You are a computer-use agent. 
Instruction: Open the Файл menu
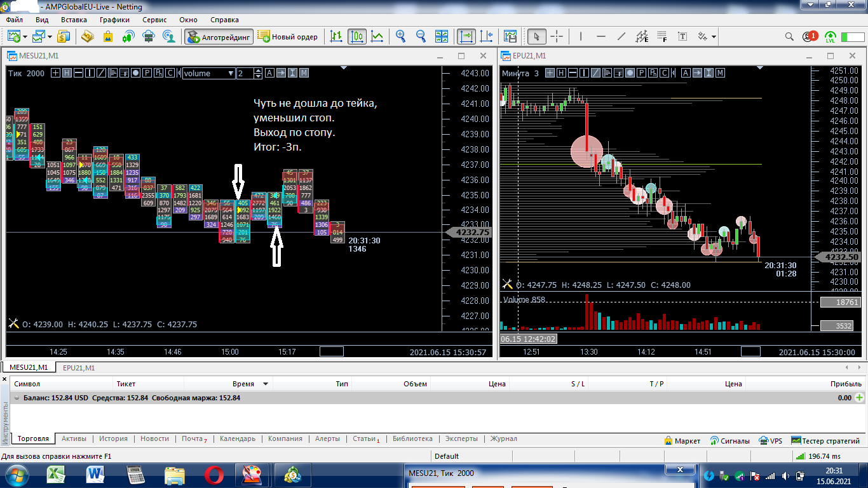(x=14, y=20)
